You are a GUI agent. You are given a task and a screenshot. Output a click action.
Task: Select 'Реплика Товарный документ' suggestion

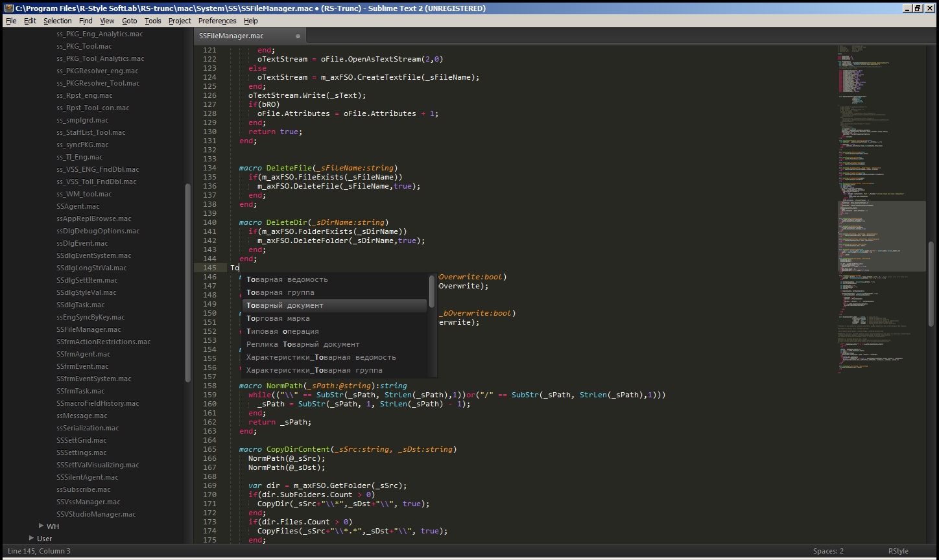335,344
